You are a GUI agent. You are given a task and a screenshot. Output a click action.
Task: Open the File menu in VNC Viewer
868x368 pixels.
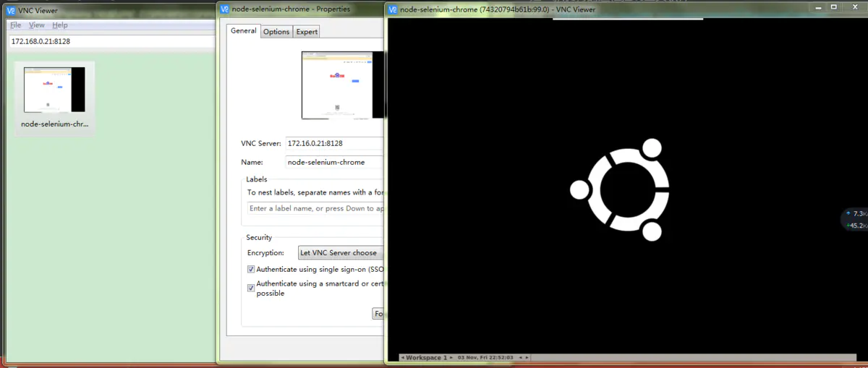(x=15, y=25)
